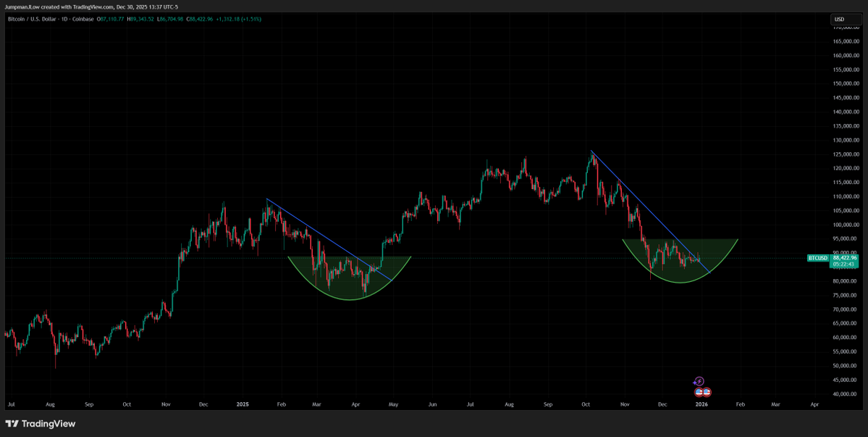The height and width of the screenshot is (437, 868).
Task: Click the current price 88,422.96 label
Action: pyautogui.click(x=844, y=257)
